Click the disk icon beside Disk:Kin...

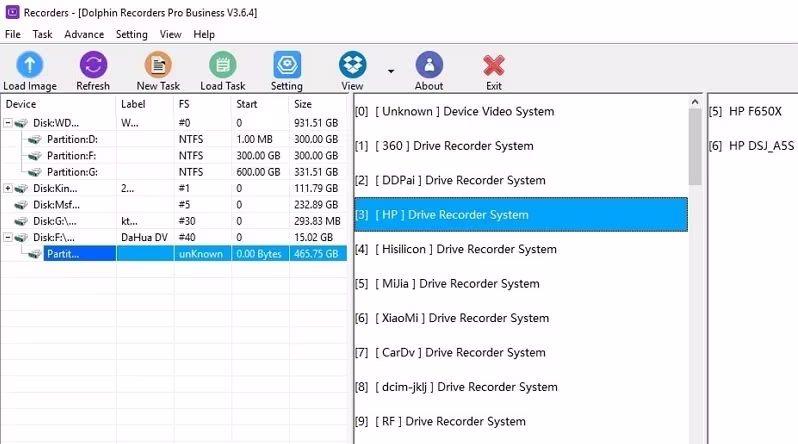click(21, 188)
